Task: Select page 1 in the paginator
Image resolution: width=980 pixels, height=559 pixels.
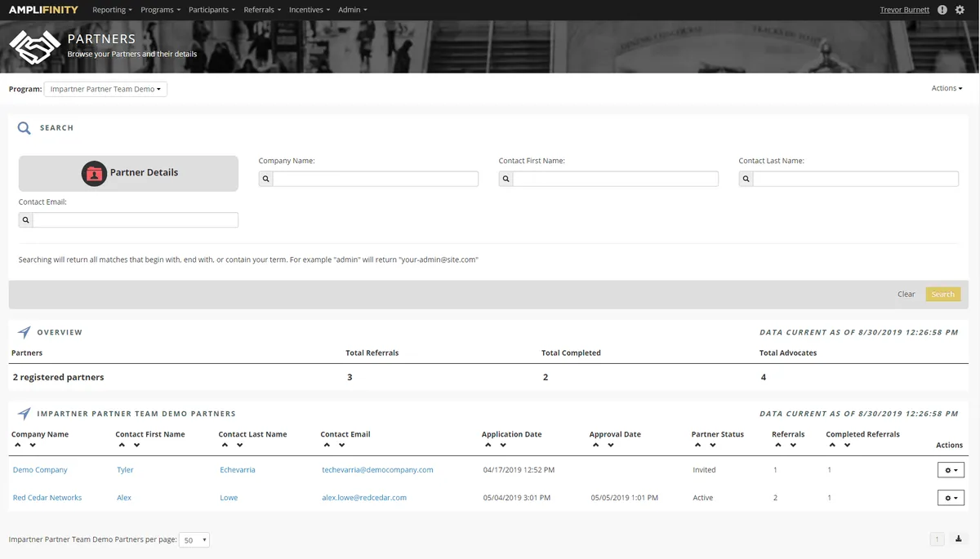Action: click(937, 539)
